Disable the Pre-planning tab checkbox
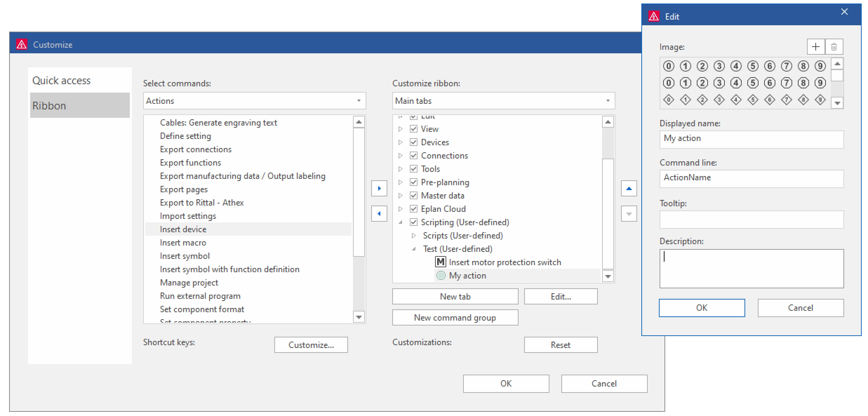Screen dimensions: 868x416 point(414,182)
